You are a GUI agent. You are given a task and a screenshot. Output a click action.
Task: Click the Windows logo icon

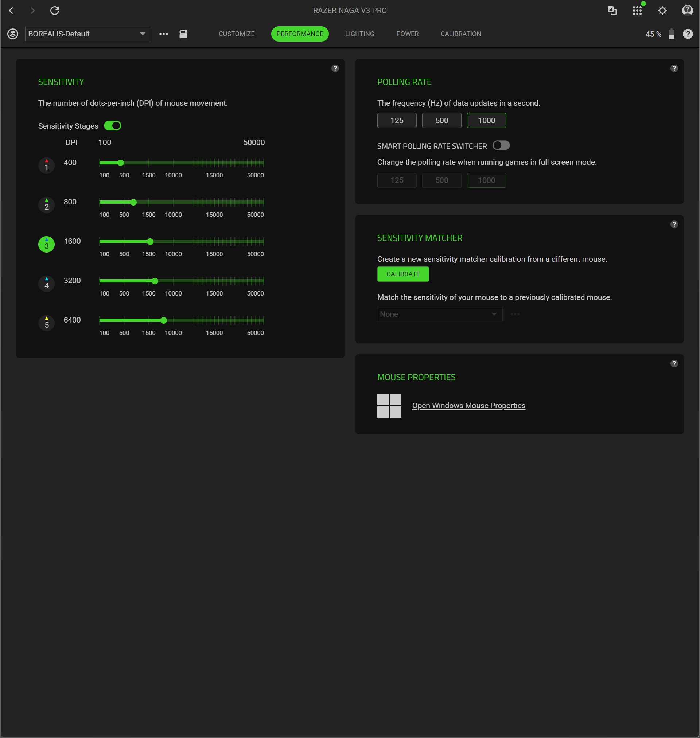[389, 405]
